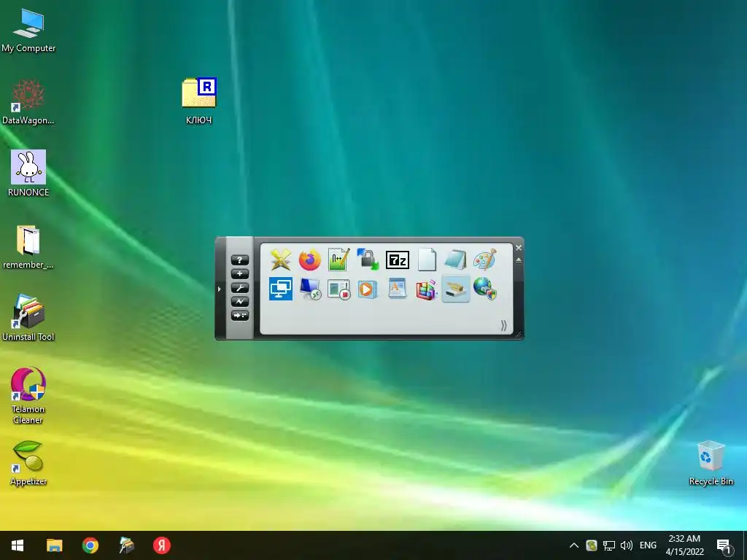
Task: Launch 7-Zip from the Appetizer dock
Action: pos(398,260)
